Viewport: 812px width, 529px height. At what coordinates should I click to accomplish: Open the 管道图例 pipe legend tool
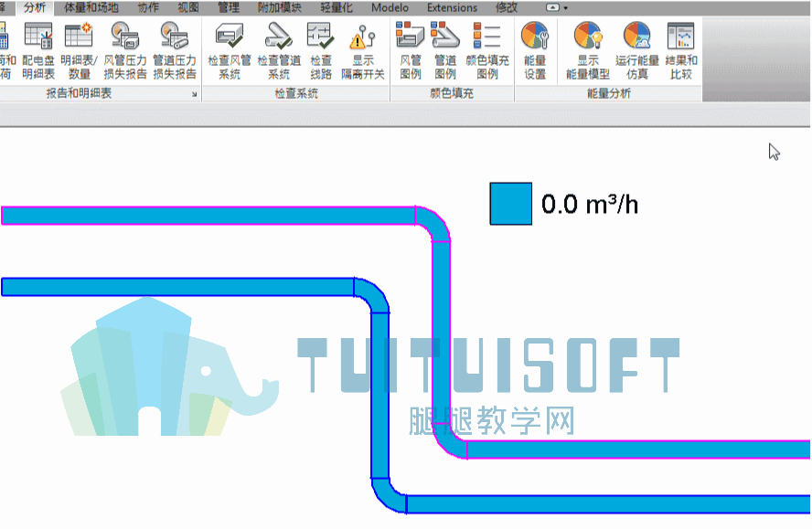[x=445, y=51]
